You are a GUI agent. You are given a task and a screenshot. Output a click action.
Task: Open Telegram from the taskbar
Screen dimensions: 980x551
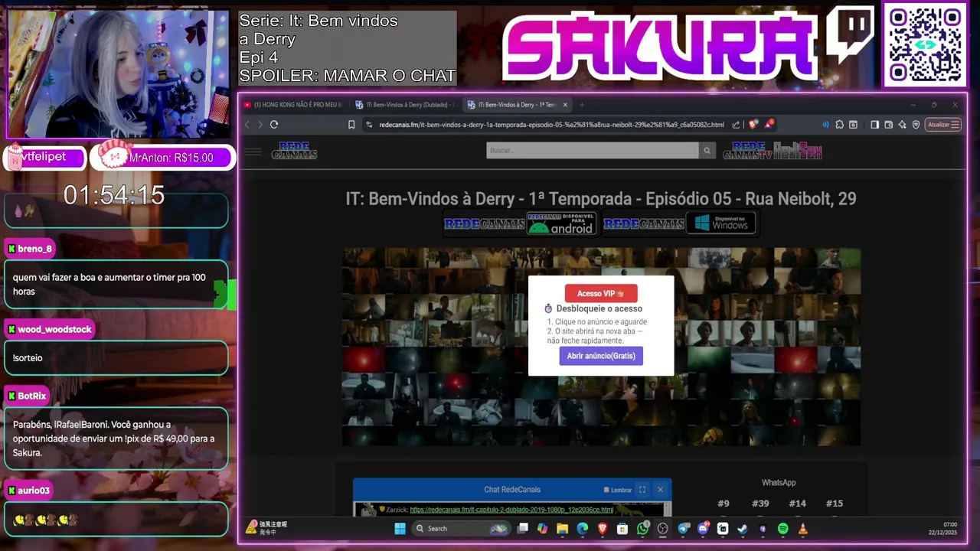[x=684, y=529]
